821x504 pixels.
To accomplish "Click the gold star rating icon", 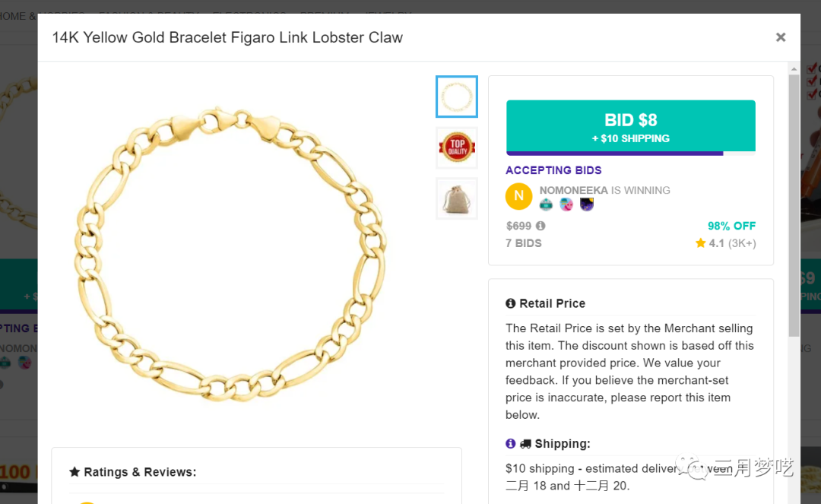I will click(x=700, y=243).
